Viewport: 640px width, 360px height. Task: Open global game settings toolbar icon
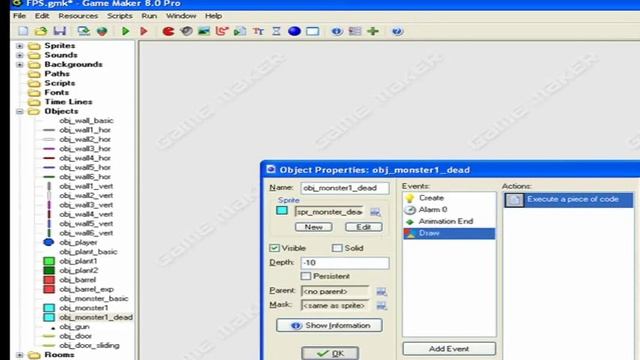click(355, 31)
